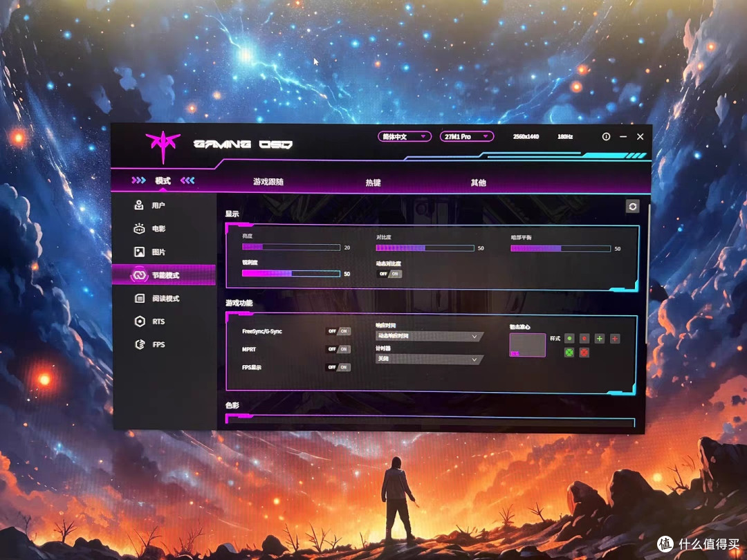Click the 游戏功能 section heading

(x=239, y=304)
